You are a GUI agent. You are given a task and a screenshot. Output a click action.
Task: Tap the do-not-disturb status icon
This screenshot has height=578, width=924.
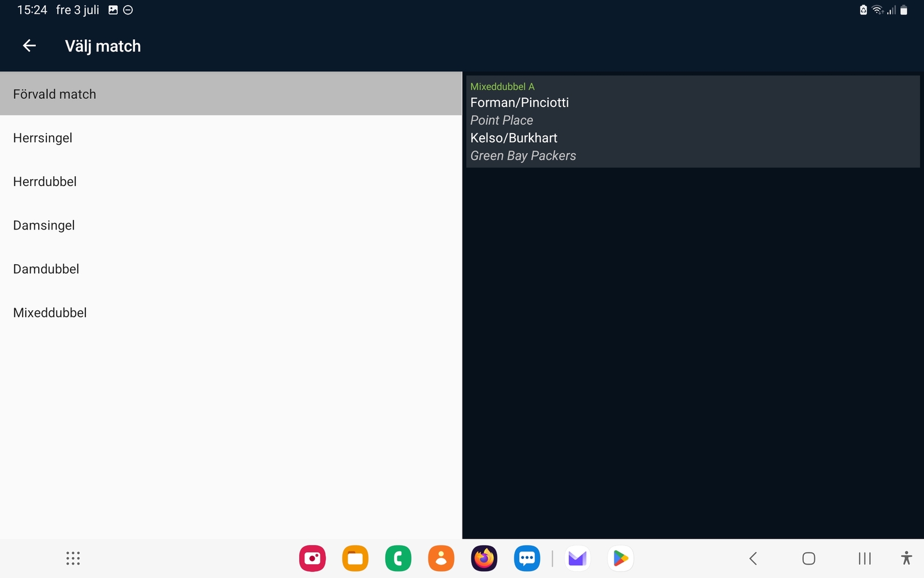pyautogui.click(x=128, y=10)
